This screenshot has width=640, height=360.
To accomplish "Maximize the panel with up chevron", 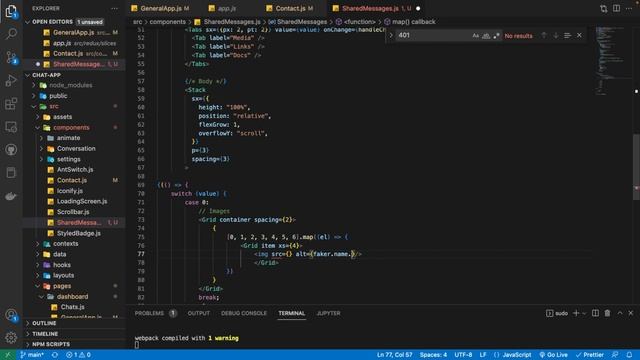I will point(620,313).
